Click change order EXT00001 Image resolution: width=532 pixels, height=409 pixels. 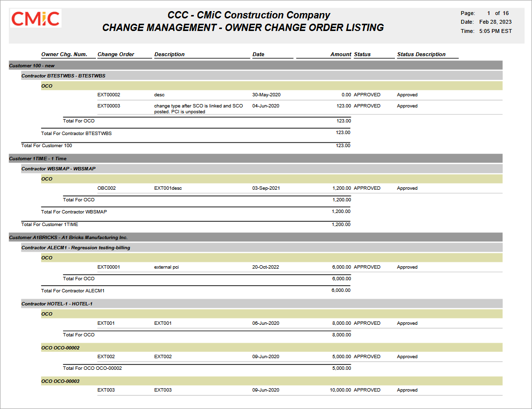point(109,267)
